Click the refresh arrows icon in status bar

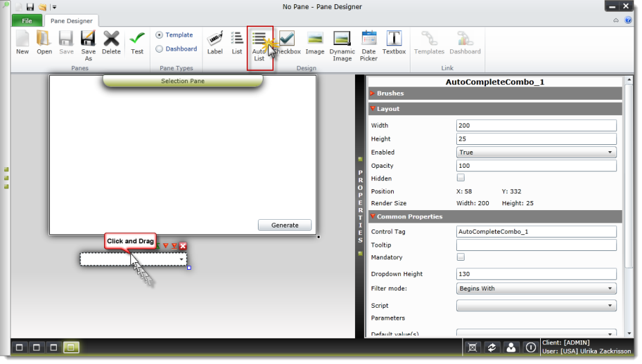coord(492,347)
